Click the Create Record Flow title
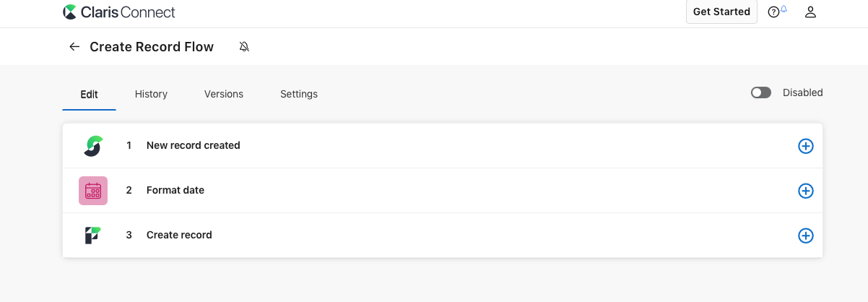The width and height of the screenshot is (868, 302). point(152,47)
